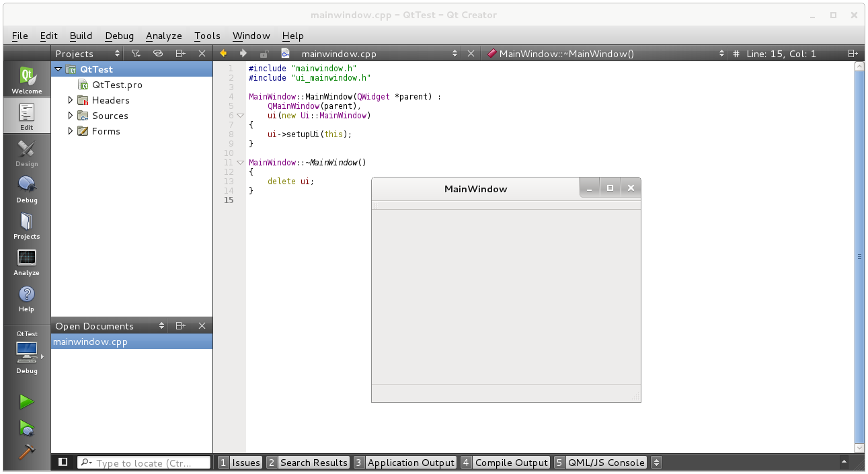The width and height of the screenshot is (868, 474).
Task: Click the Type to locate search field
Action: 151,463
